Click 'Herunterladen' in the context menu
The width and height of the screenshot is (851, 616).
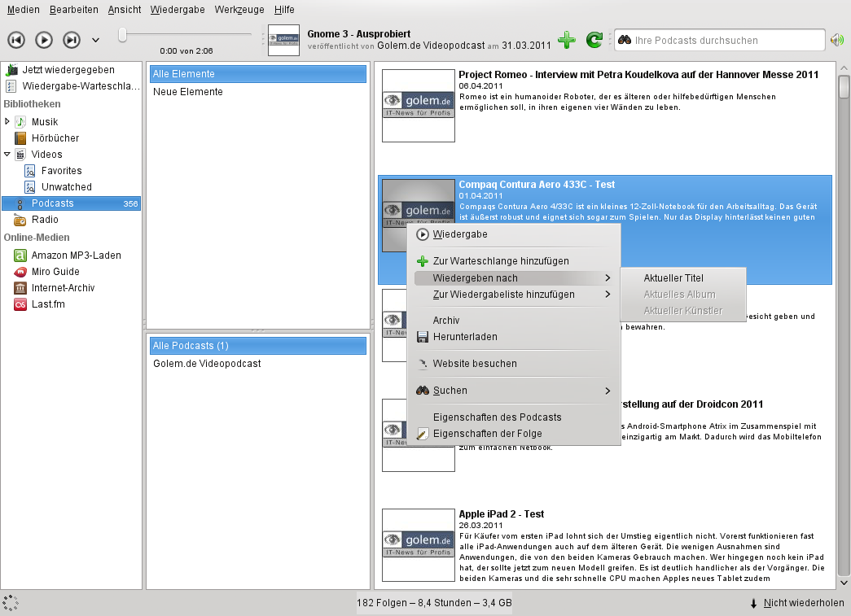pos(513,337)
